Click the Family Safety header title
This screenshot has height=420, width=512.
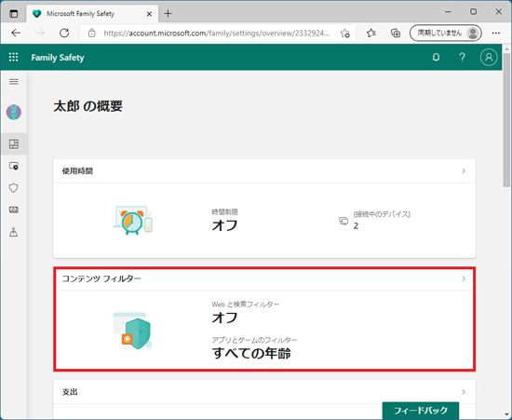pos(58,58)
